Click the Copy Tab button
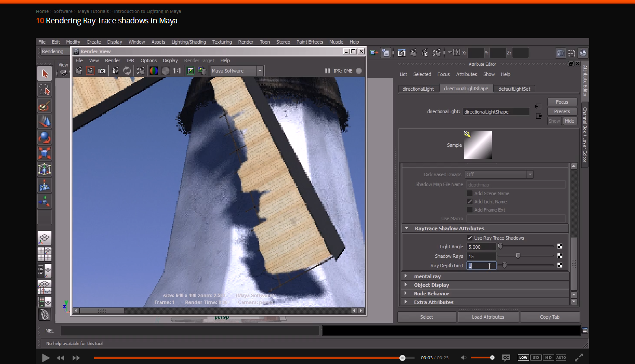Image resolution: width=635 pixels, height=364 pixels. pos(549,317)
